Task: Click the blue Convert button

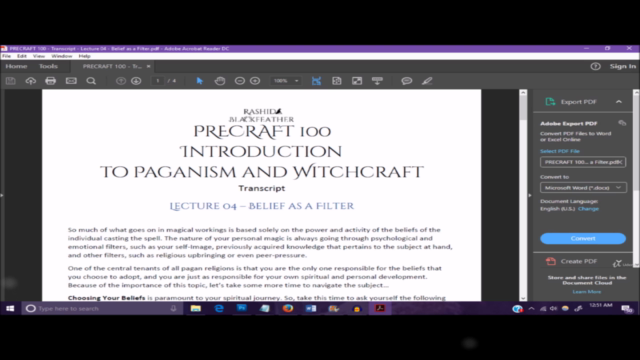Action: 583,238
